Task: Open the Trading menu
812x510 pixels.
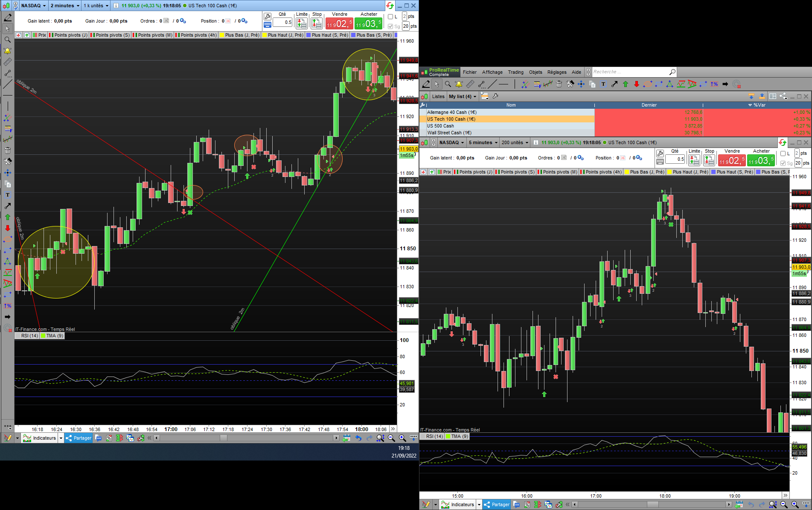Action: click(x=515, y=72)
